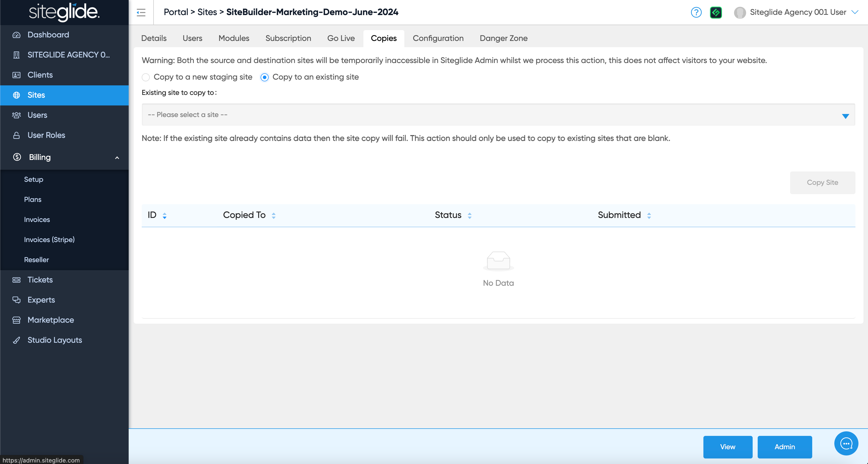Open the live chat bubble icon
Viewport: 868px width, 464px height.
click(x=846, y=443)
